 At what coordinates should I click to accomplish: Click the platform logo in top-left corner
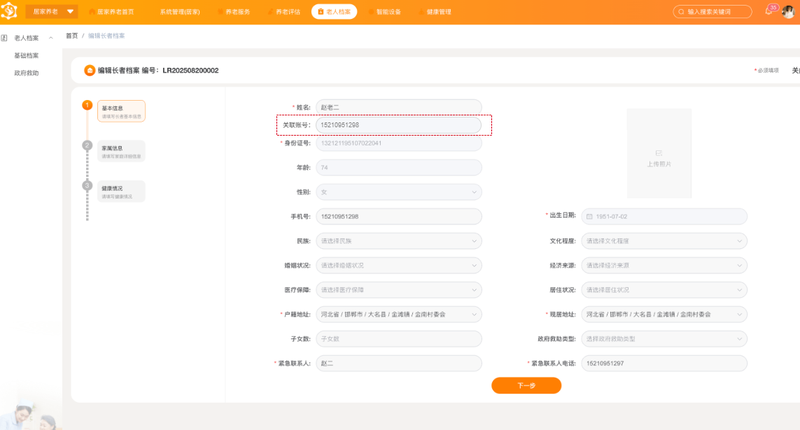[x=10, y=11]
